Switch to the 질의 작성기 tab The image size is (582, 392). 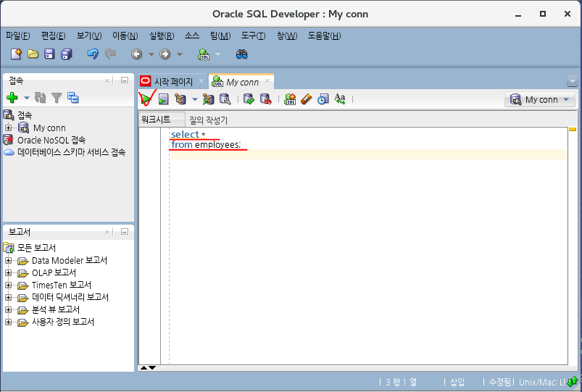(208, 120)
